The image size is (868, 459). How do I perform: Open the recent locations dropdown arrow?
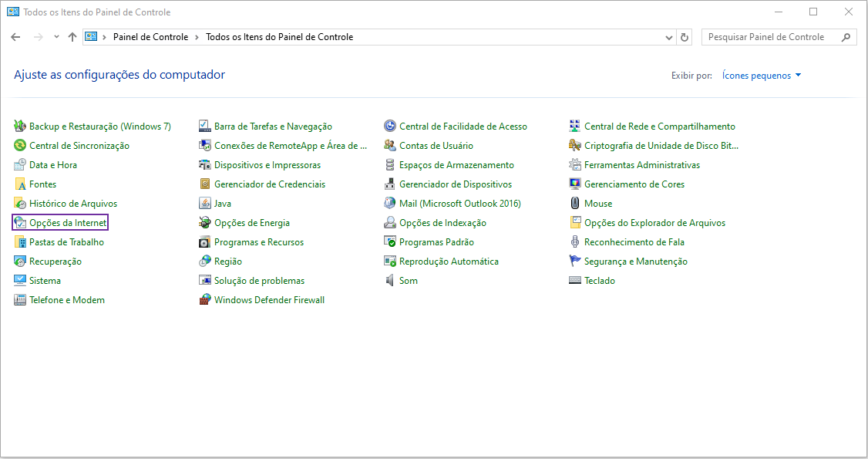[56, 37]
